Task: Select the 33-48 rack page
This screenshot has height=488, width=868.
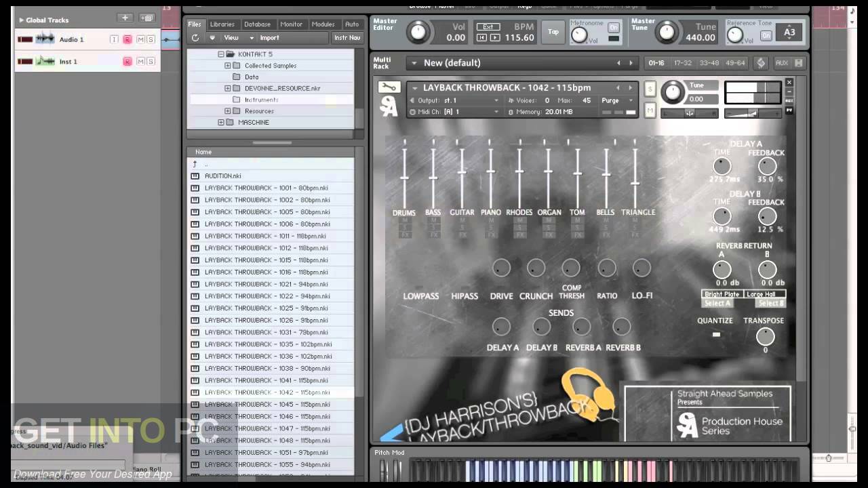Action: click(x=709, y=63)
